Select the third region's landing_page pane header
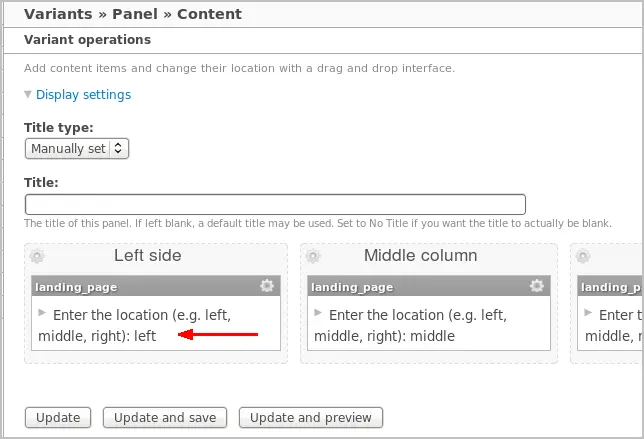The image size is (644, 439). [x=610, y=286]
